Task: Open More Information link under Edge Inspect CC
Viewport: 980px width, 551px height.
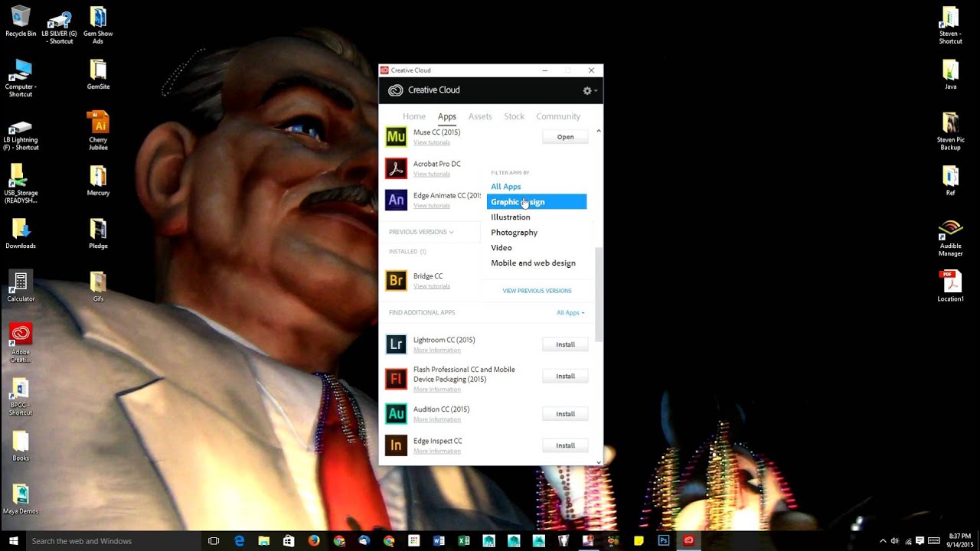Action: coord(437,451)
